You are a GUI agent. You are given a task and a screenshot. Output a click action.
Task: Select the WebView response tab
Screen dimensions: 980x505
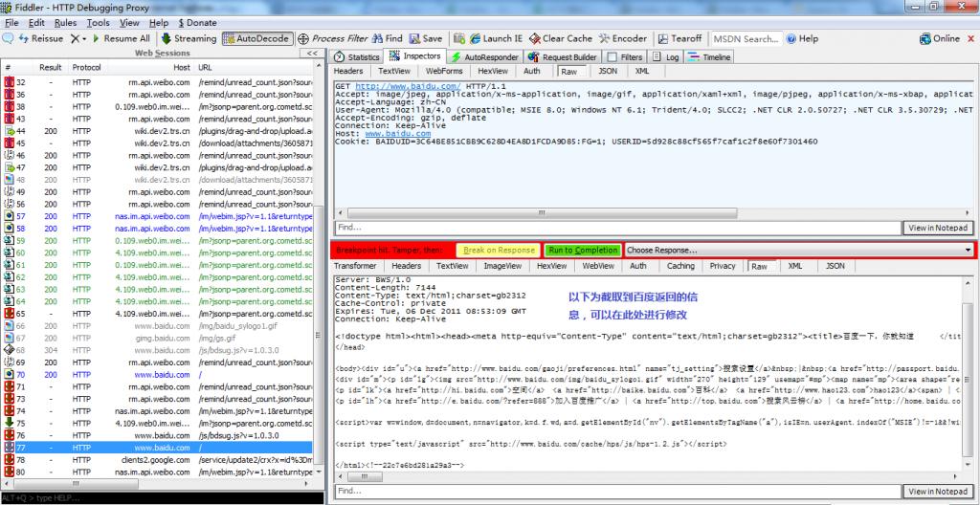pos(598,266)
